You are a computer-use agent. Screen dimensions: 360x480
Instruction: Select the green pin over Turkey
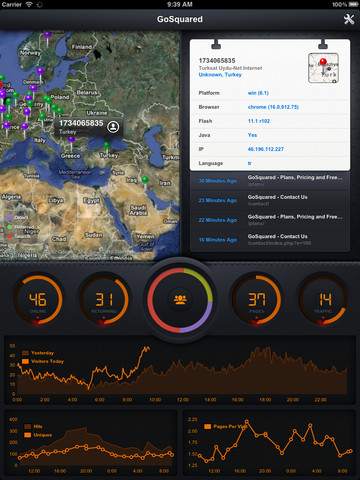[x=107, y=148]
